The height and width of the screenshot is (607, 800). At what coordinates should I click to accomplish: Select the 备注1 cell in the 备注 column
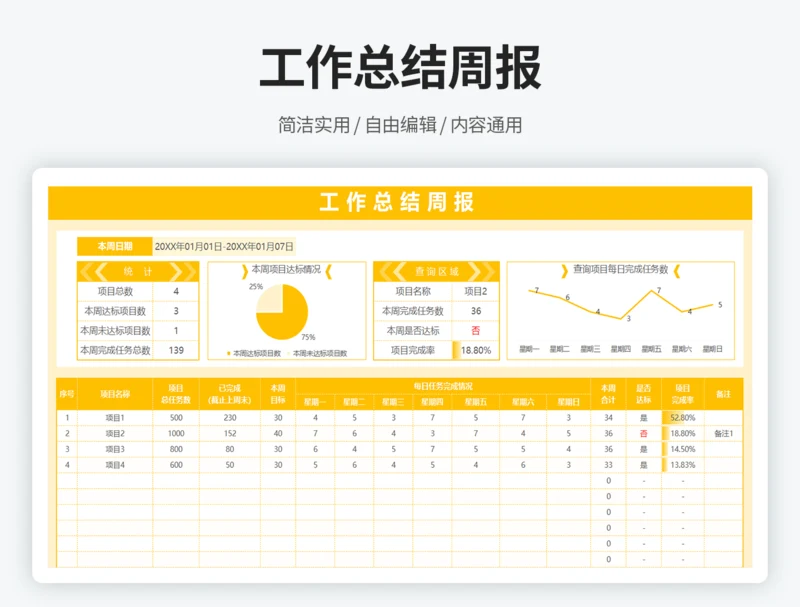tap(724, 434)
